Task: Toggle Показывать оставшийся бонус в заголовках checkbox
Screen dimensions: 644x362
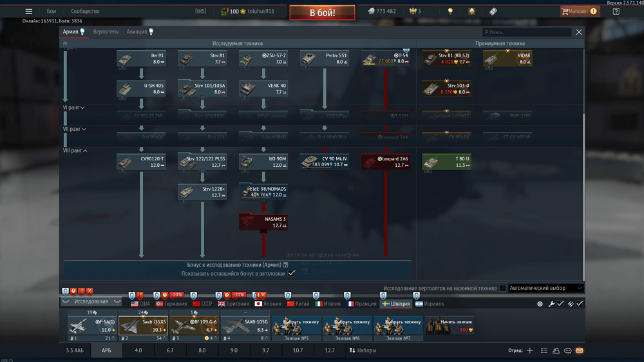Action: click(x=291, y=273)
